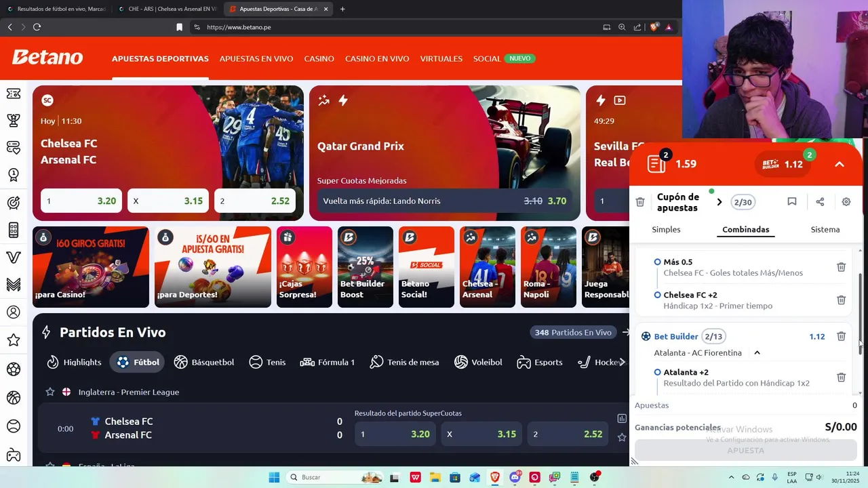Expand Cupón de apuestas arrow

(719, 202)
